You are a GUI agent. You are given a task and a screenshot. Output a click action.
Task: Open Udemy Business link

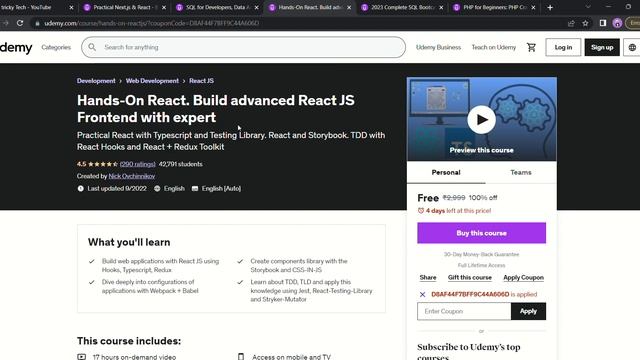coord(438,47)
